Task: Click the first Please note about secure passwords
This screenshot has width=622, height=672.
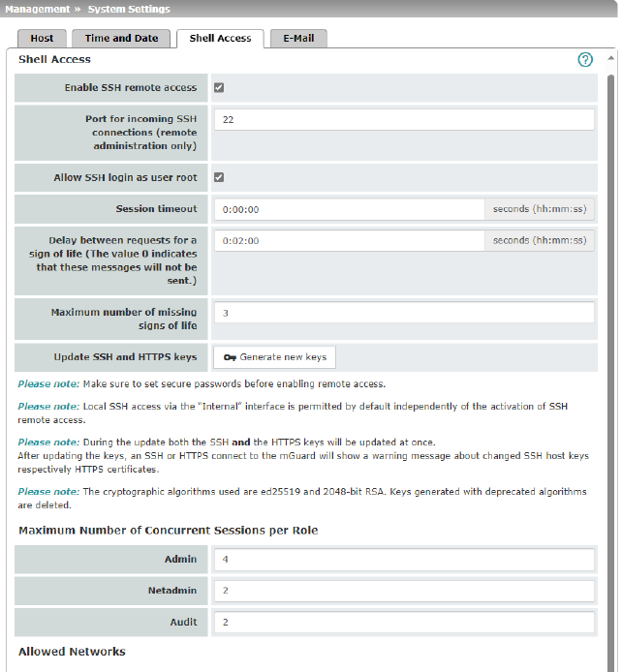Action: [202, 384]
